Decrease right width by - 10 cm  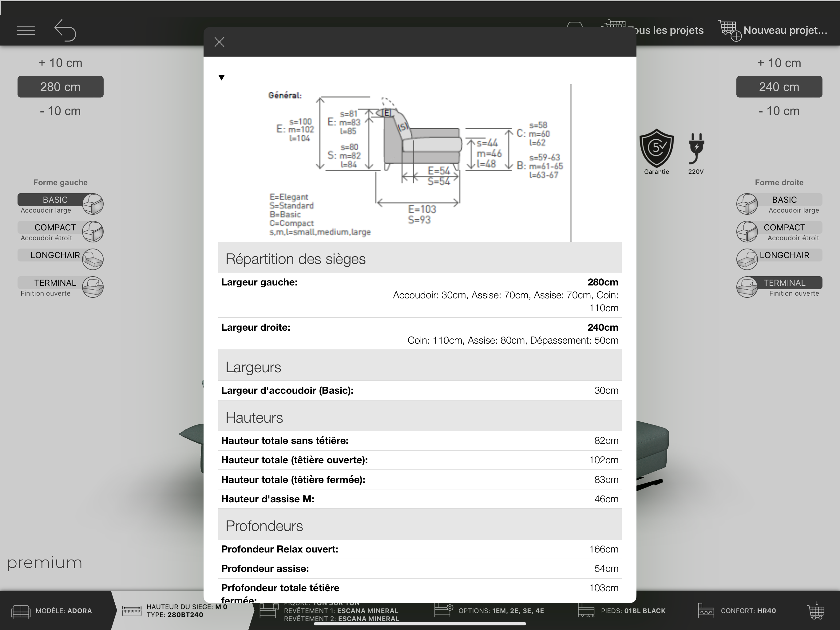click(x=779, y=111)
